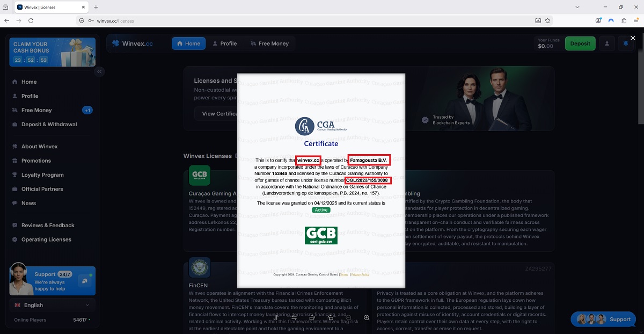Click the install app icon in the address bar

538,20
